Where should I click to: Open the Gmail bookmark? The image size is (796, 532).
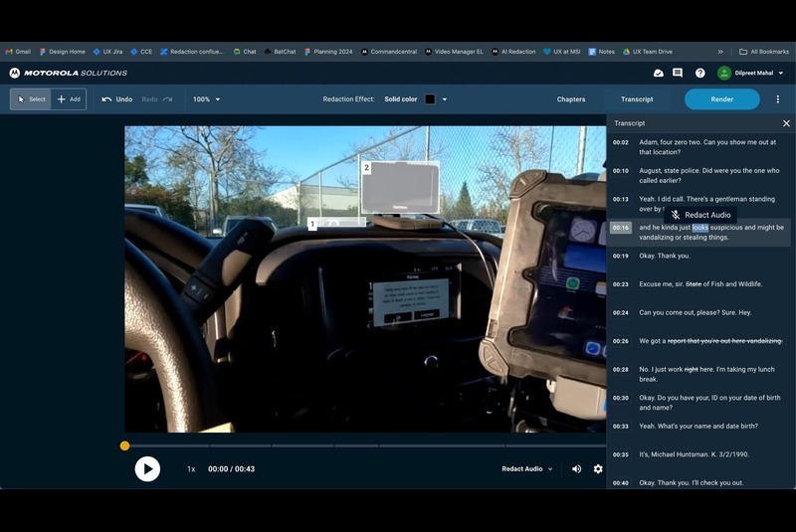pos(18,52)
